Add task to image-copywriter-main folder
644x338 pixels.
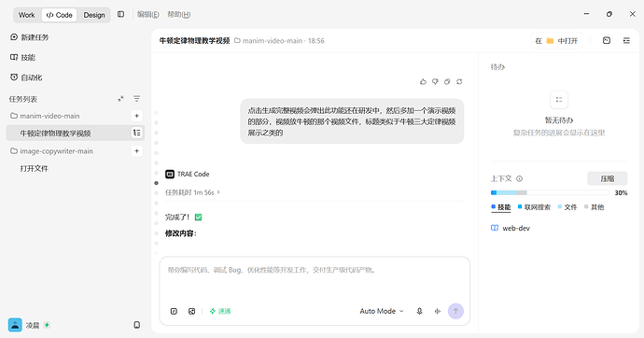tap(137, 151)
